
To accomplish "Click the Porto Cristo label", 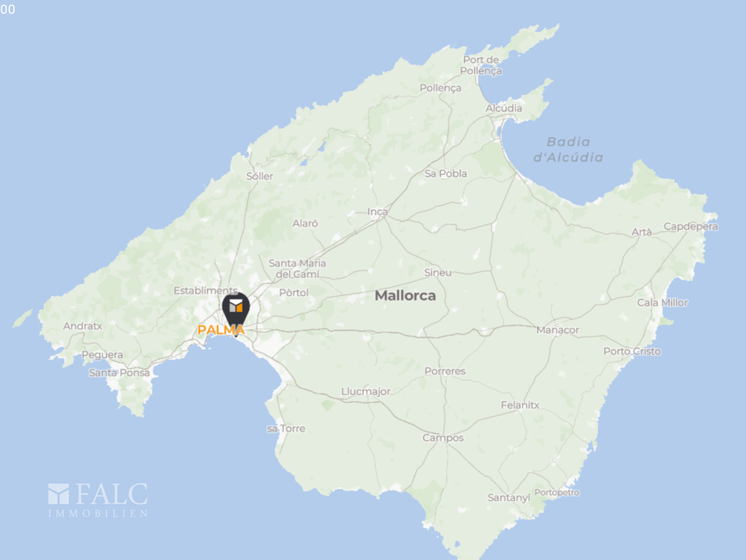I will (x=632, y=351).
